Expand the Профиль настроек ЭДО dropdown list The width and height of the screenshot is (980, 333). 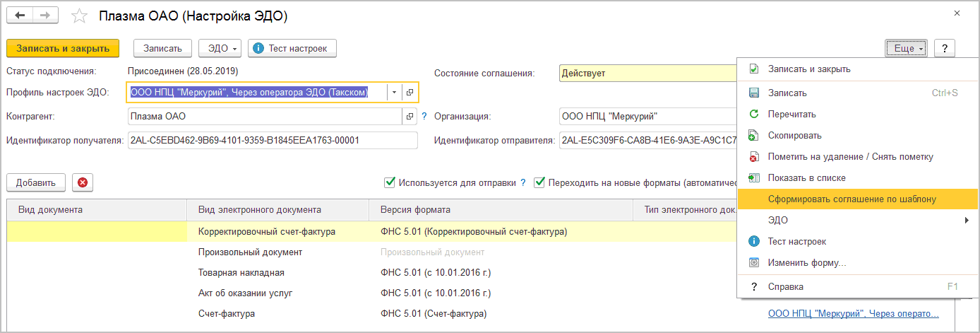click(394, 93)
